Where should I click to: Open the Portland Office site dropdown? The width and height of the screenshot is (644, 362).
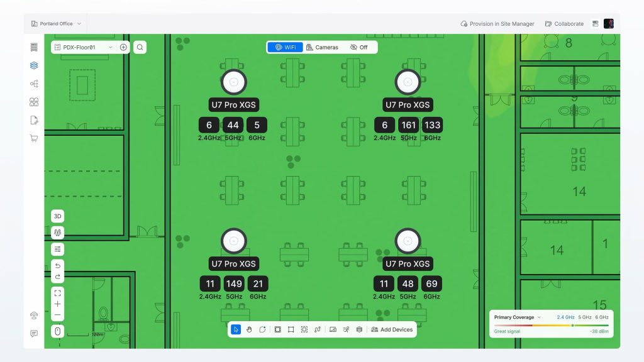point(56,24)
